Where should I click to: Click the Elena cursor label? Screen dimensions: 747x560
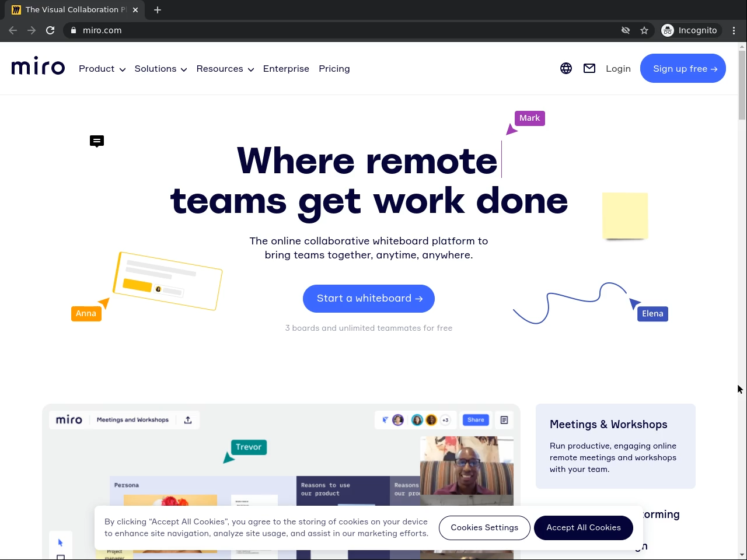pos(652,314)
